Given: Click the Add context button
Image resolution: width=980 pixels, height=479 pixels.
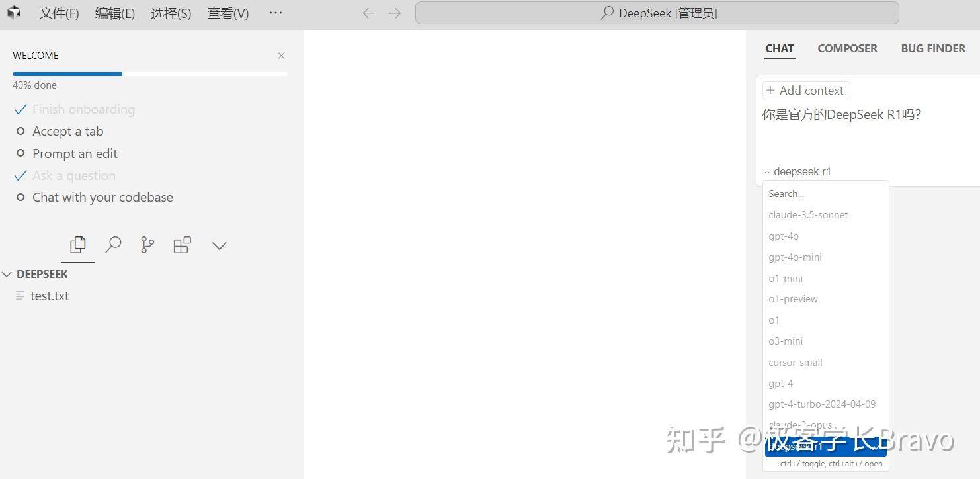Looking at the screenshot, I should coord(806,91).
